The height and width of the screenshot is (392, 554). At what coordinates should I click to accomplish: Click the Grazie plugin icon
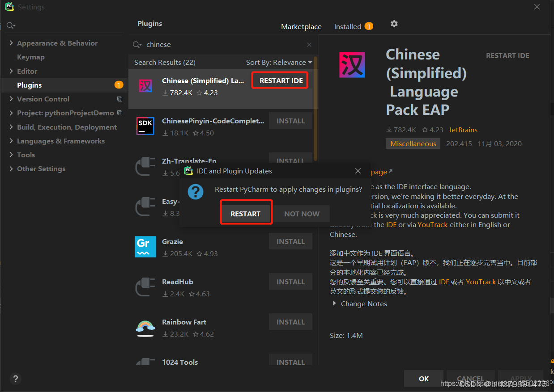[145, 246]
